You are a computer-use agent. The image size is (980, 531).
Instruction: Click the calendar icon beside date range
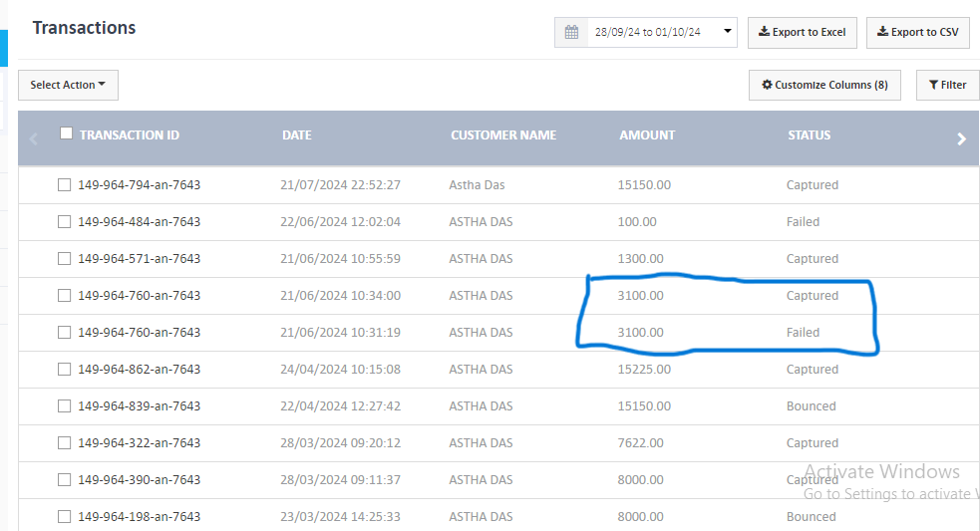(x=571, y=32)
